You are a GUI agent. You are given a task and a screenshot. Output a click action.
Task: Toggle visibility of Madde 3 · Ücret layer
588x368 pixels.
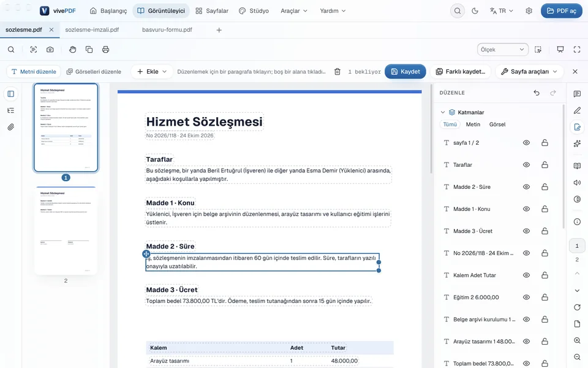[x=527, y=231]
